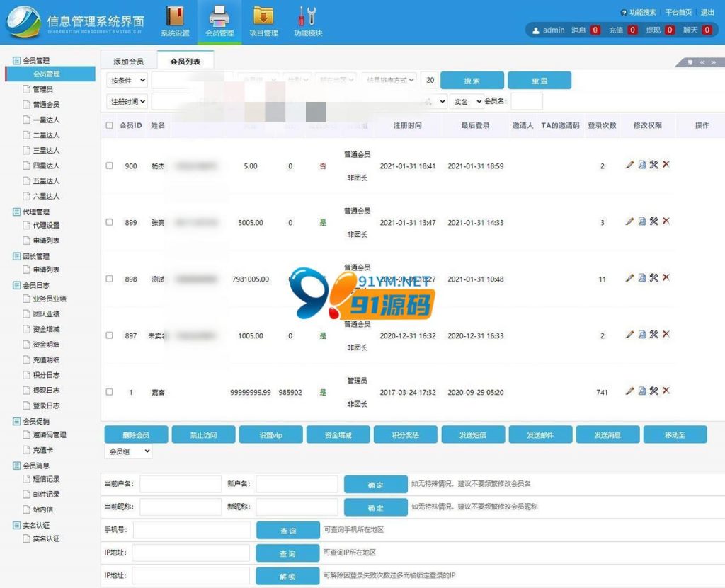Click the 设置vip button
The height and width of the screenshot is (588, 725).
[x=271, y=434]
